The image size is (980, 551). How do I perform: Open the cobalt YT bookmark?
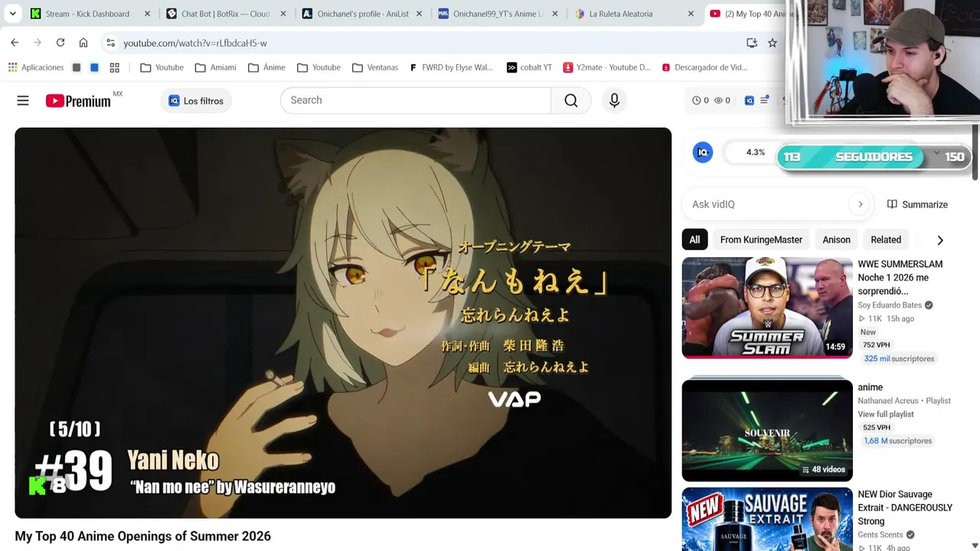[x=529, y=67]
